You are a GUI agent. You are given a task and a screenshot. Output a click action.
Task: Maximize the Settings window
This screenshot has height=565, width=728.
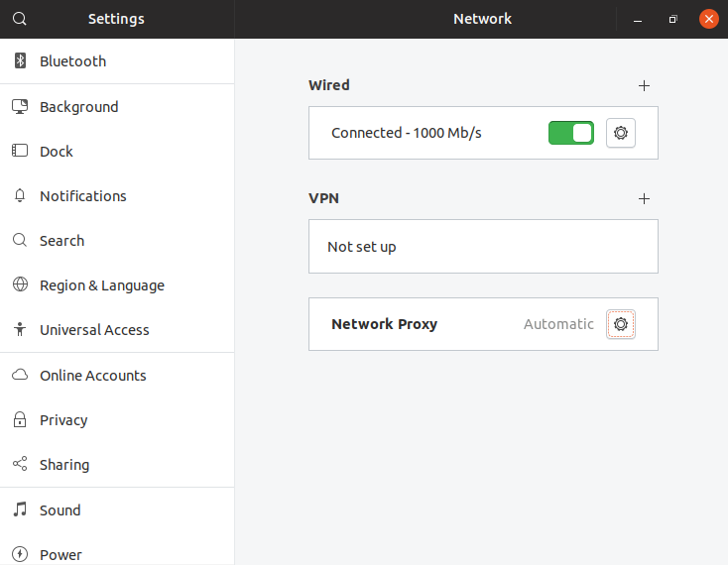click(x=672, y=20)
